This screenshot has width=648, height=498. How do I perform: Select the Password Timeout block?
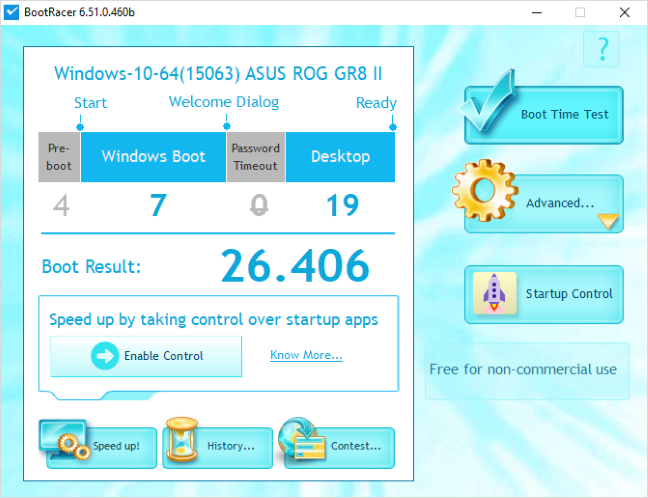point(256,157)
